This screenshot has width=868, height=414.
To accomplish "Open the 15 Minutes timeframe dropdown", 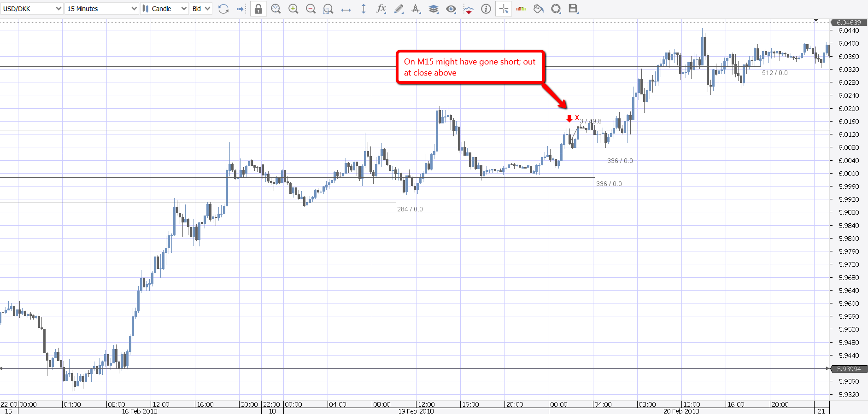I will (101, 9).
